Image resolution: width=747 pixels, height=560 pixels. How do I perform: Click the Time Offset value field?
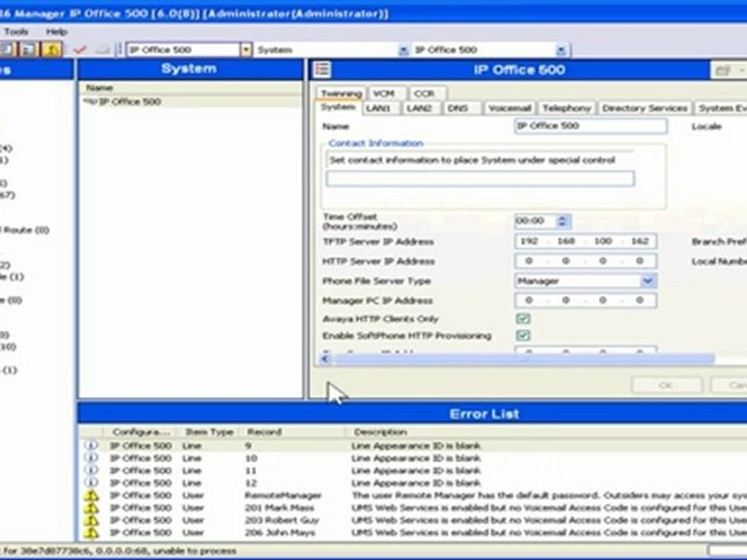[535, 221]
